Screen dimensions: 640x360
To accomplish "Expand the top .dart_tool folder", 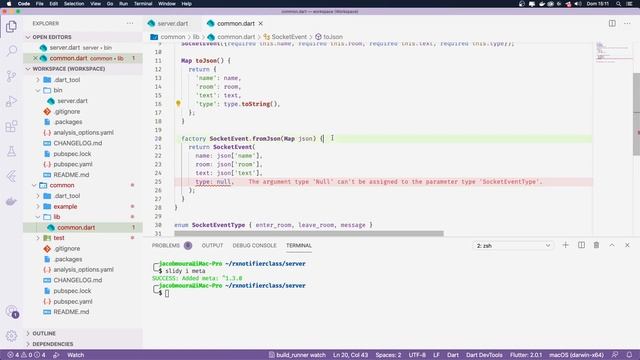I will click(x=38, y=80).
